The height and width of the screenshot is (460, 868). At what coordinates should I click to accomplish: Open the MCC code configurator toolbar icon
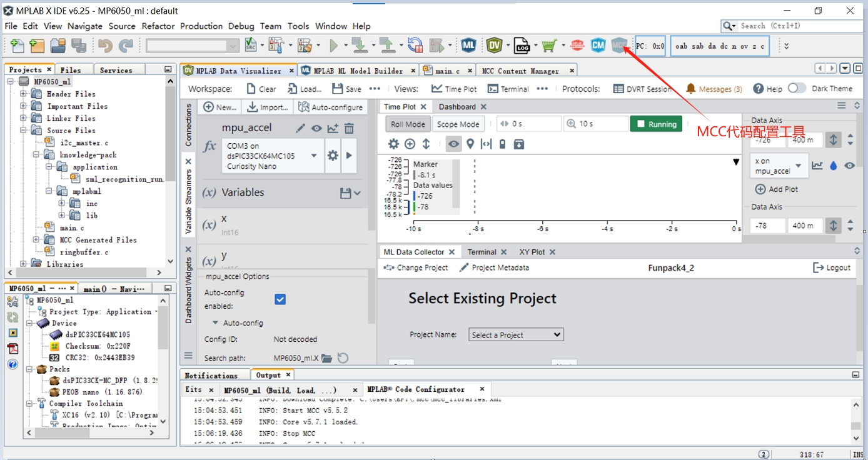coord(618,45)
